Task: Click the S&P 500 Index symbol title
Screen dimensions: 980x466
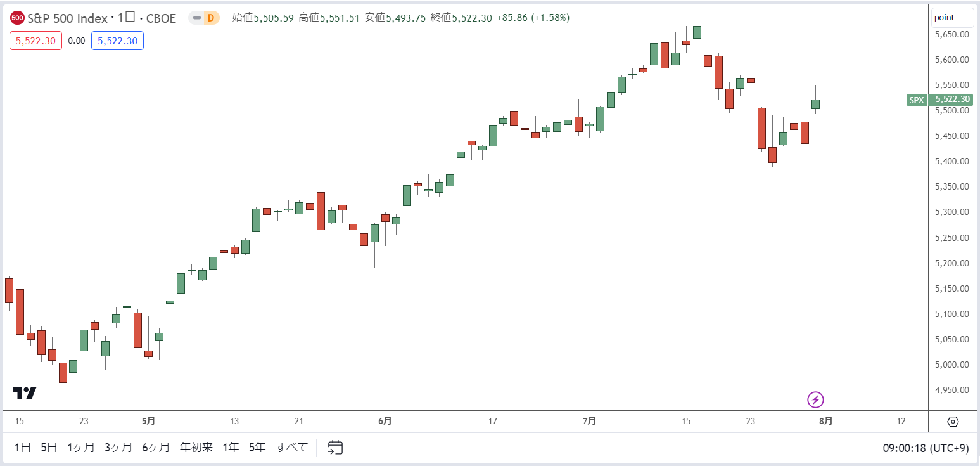Action: (x=68, y=18)
